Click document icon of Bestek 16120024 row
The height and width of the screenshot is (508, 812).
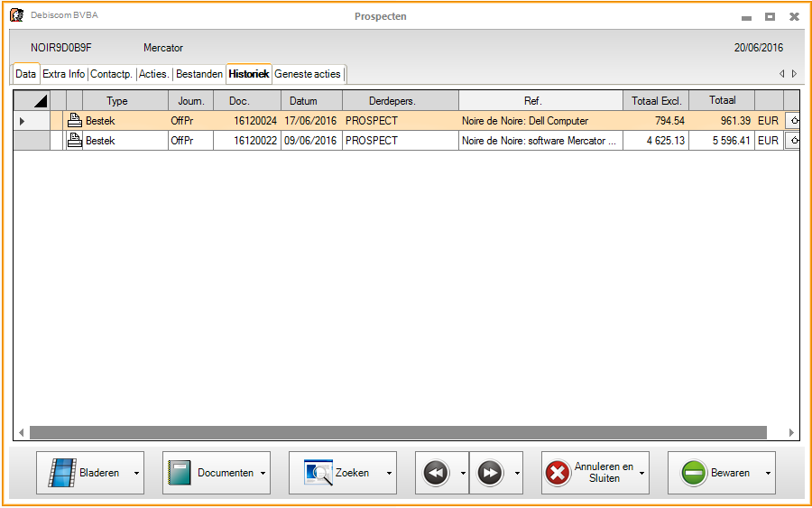point(75,121)
